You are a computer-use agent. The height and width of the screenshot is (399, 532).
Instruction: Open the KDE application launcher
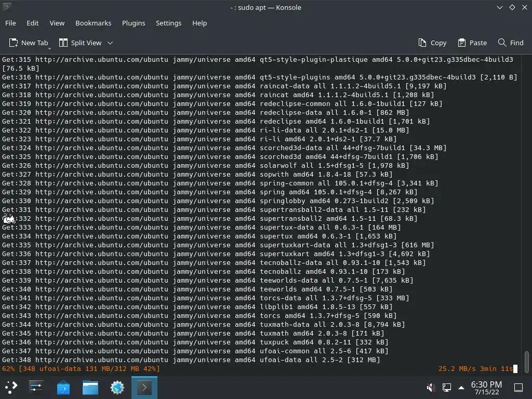[x=11, y=387]
